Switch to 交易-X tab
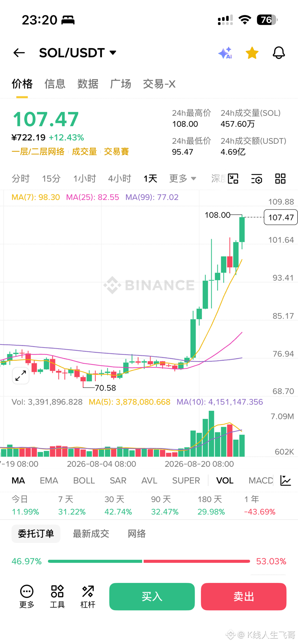 click(x=159, y=84)
